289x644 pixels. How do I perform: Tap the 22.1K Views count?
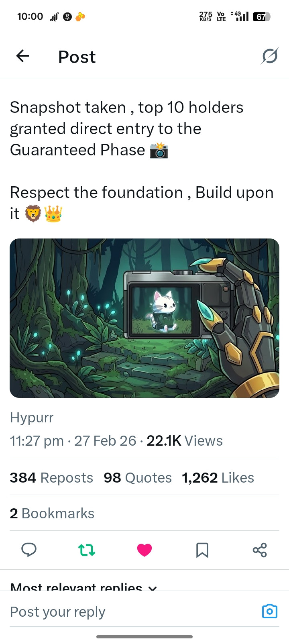(185, 440)
